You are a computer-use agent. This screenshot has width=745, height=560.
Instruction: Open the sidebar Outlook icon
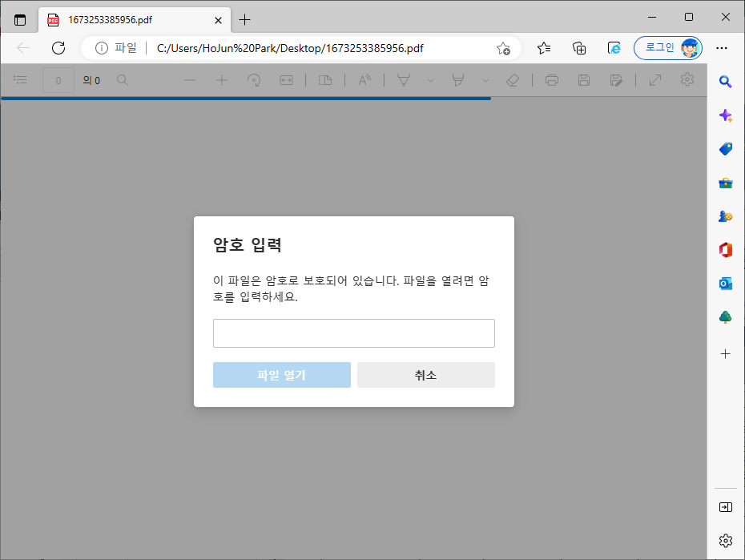click(726, 284)
